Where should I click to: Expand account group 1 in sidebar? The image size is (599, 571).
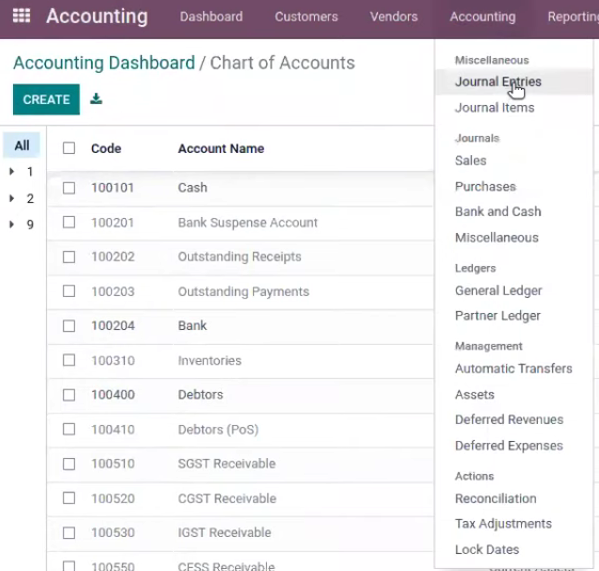[x=12, y=172]
